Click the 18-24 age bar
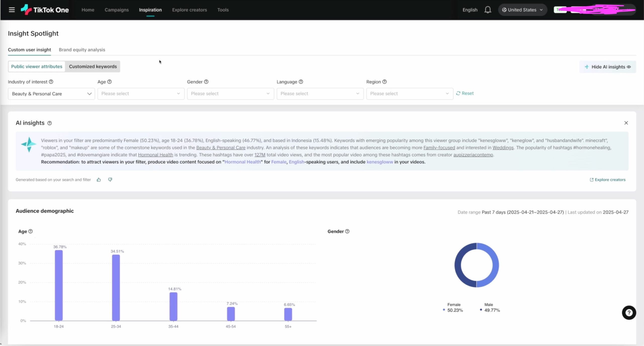 pos(59,285)
